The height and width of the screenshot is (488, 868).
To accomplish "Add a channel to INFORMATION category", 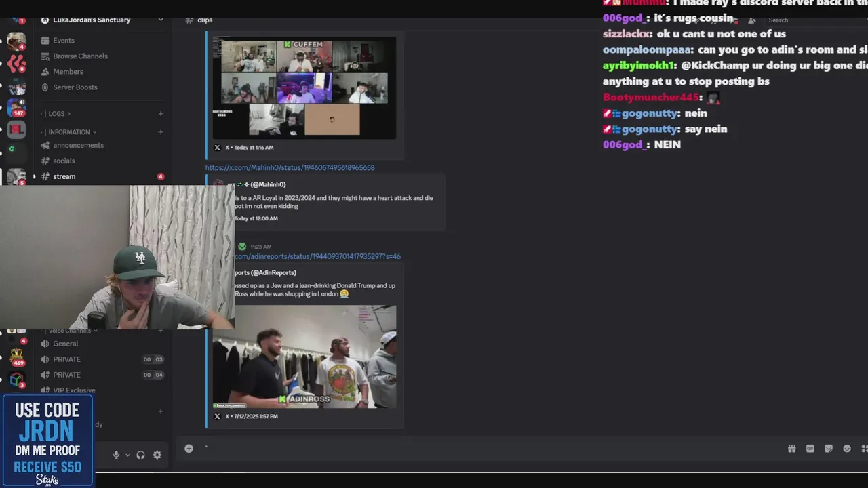I will (x=161, y=132).
